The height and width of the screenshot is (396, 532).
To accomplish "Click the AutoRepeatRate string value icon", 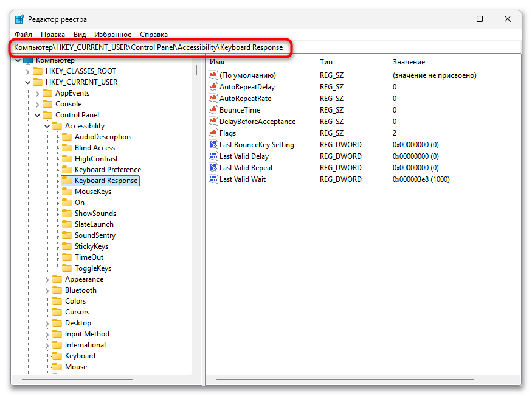I will point(213,98).
